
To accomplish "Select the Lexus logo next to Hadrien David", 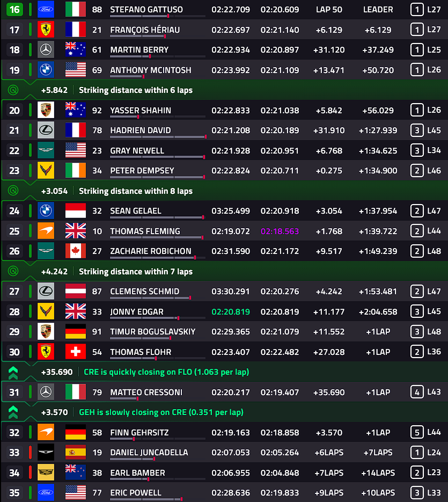I will point(46,130).
